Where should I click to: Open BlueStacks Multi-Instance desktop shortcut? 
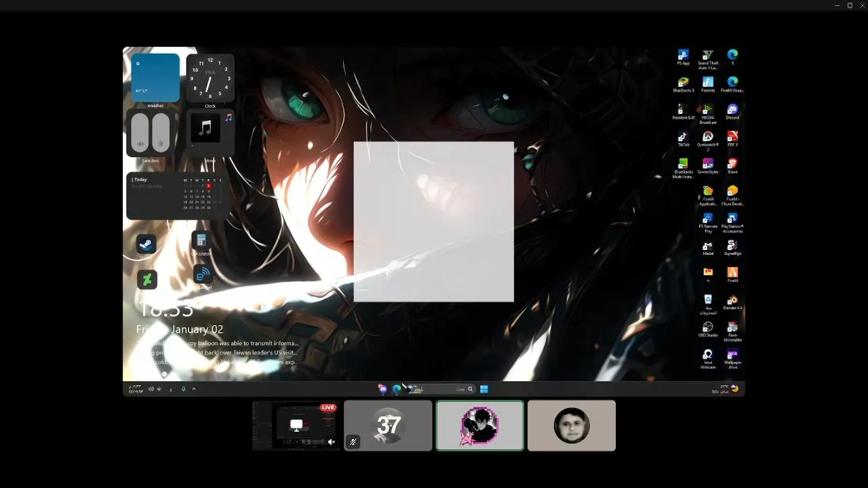(x=683, y=169)
